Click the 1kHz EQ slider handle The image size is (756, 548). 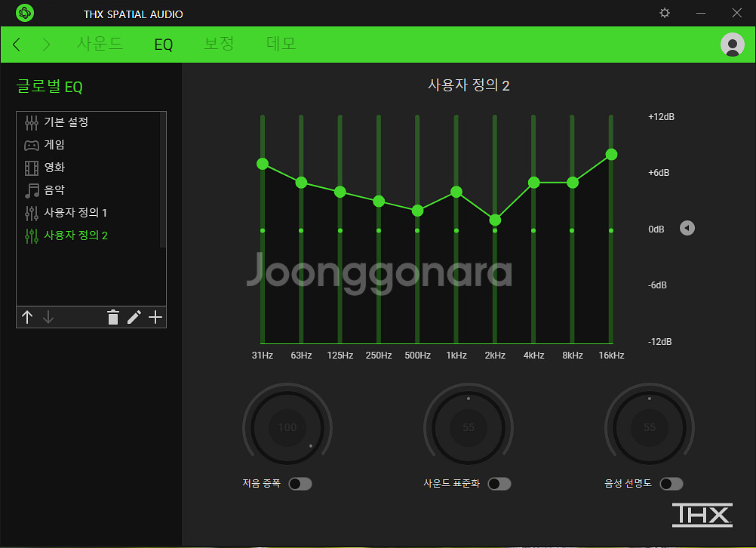[456, 192]
